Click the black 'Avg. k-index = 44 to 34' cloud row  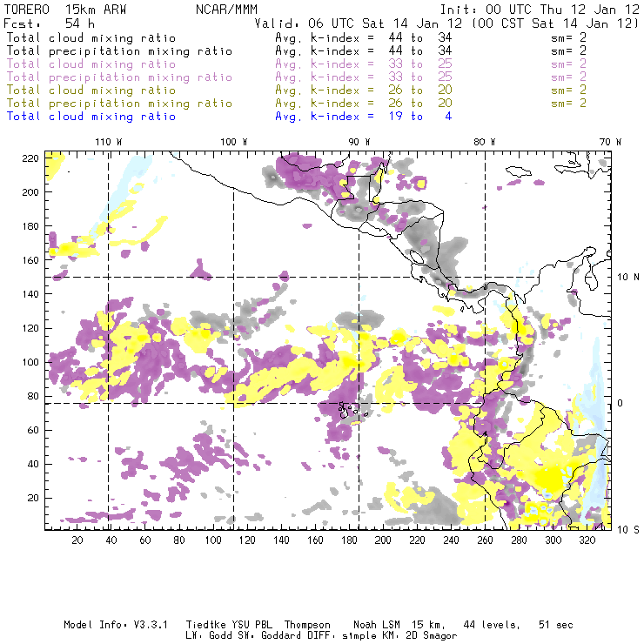coord(364,37)
